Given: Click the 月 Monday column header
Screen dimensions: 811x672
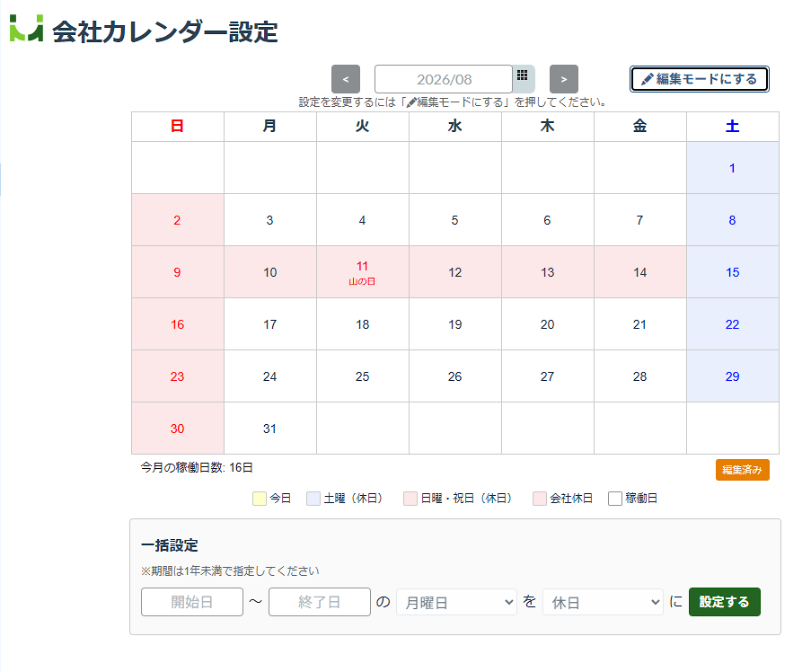Looking at the screenshot, I should [x=270, y=127].
